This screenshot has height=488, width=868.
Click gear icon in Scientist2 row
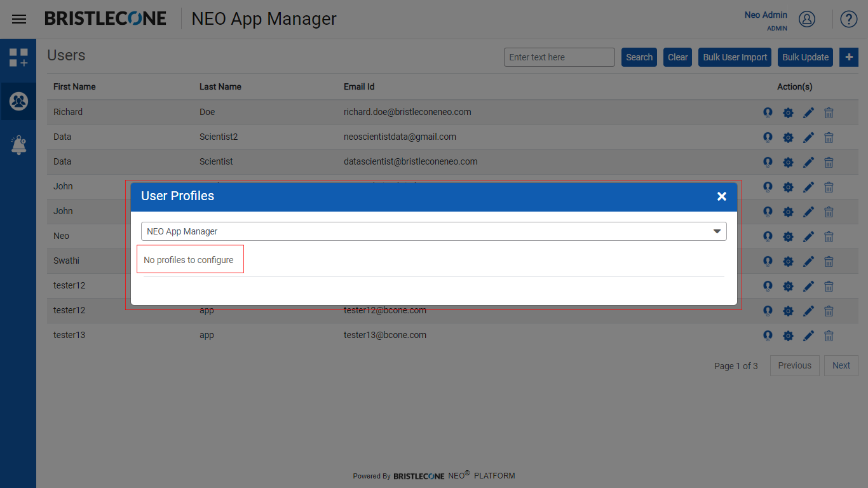(x=788, y=137)
